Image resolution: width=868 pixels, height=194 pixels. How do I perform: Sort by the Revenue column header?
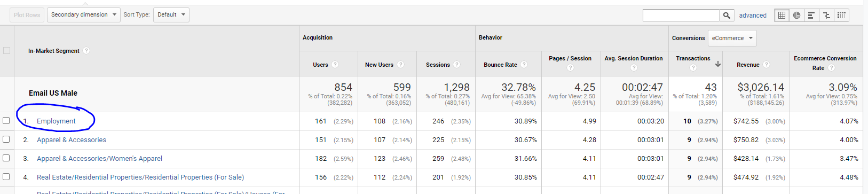[x=748, y=65]
